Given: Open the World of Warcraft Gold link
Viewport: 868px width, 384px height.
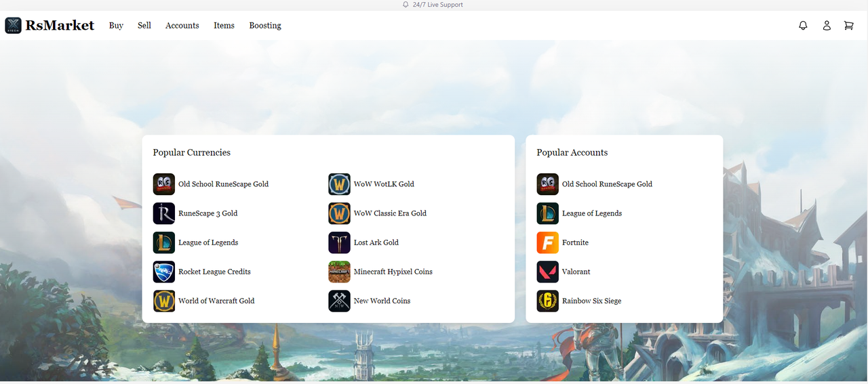Looking at the screenshot, I should coord(216,301).
